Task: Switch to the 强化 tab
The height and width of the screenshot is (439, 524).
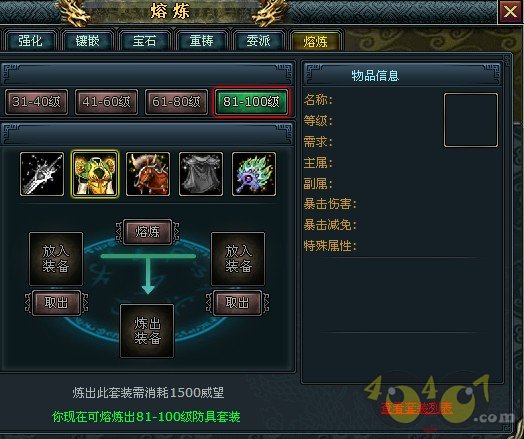Action: (x=30, y=41)
